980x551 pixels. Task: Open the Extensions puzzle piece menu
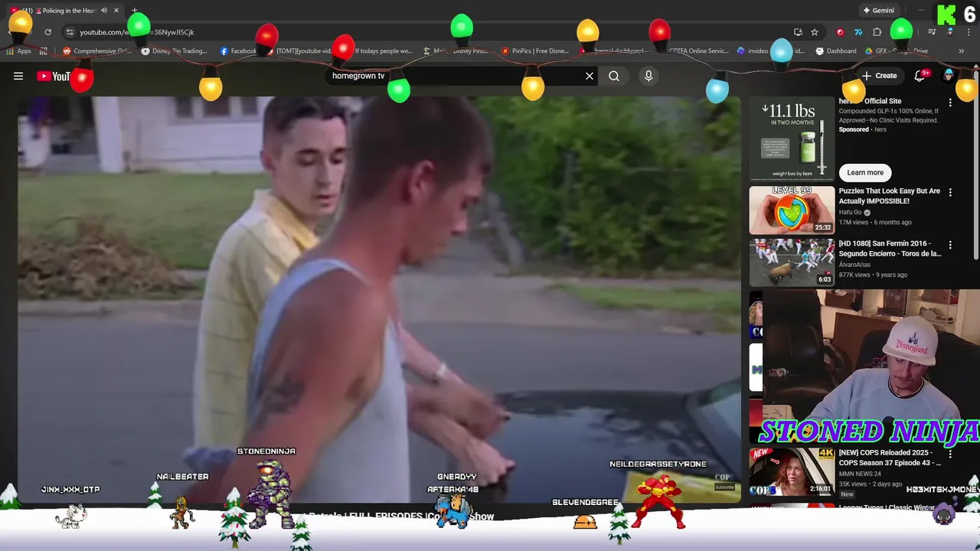click(x=877, y=32)
